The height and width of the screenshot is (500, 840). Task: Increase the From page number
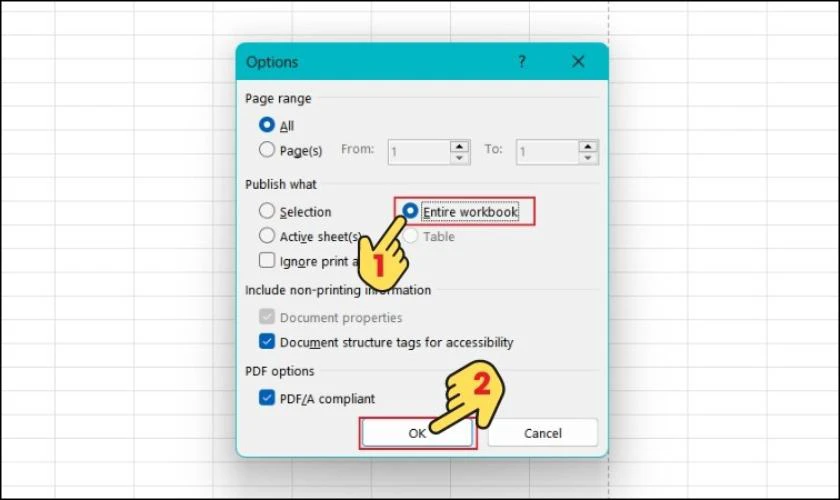[x=460, y=146]
